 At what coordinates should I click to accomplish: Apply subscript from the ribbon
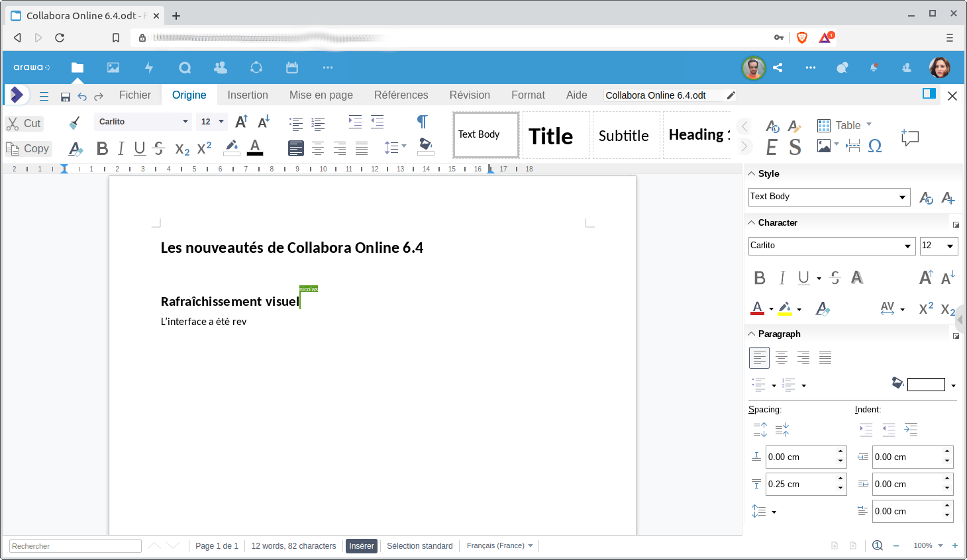pos(182,149)
